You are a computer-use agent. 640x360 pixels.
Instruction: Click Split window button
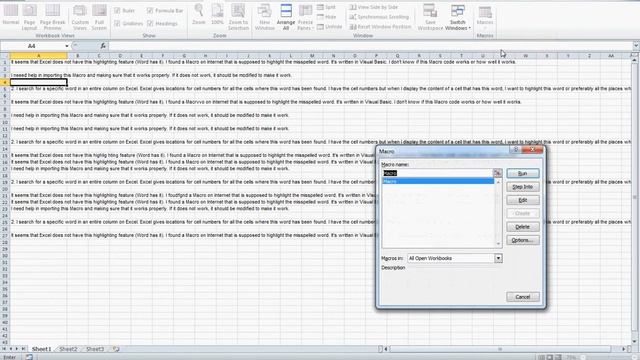[x=327, y=7]
